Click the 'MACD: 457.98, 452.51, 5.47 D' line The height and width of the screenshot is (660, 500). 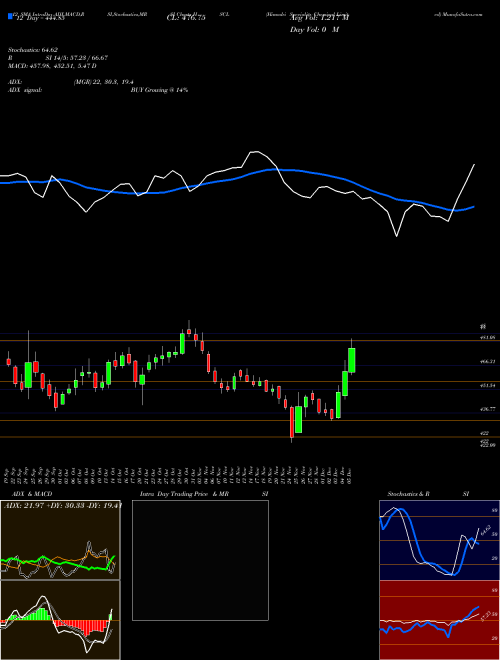pyautogui.click(x=53, y=66)
